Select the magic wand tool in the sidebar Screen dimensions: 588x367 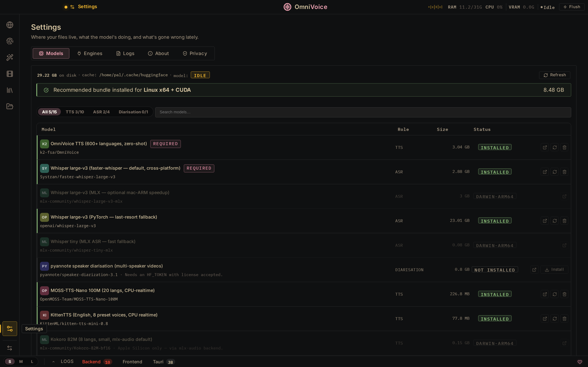[x=9, y=57]
